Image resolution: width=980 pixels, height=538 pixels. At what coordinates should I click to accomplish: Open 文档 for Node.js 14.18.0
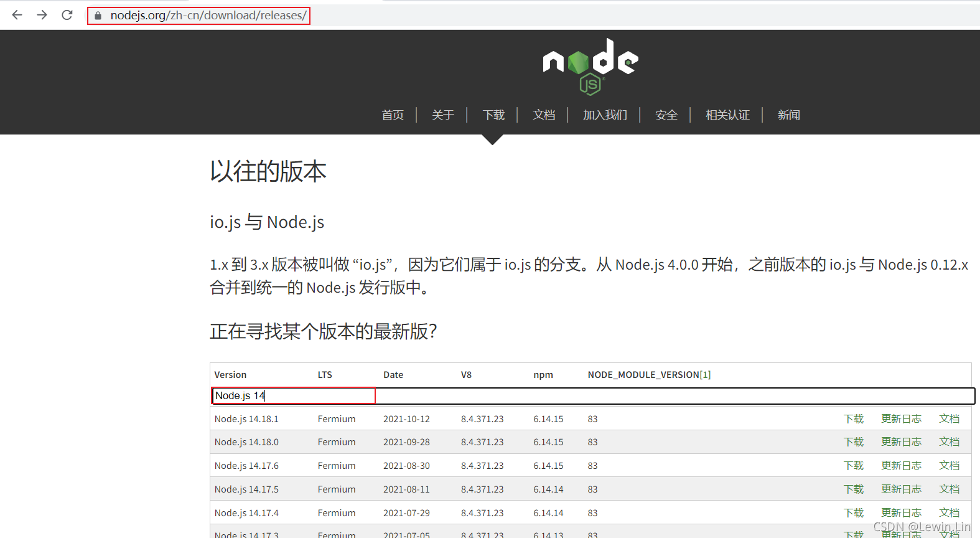950,442
